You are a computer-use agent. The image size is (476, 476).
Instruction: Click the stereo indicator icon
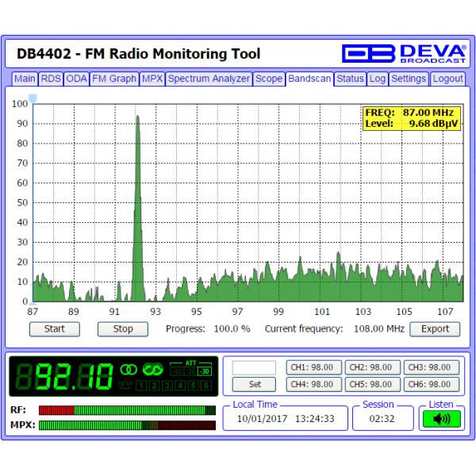pyautogui.click(x=129, y=370)
